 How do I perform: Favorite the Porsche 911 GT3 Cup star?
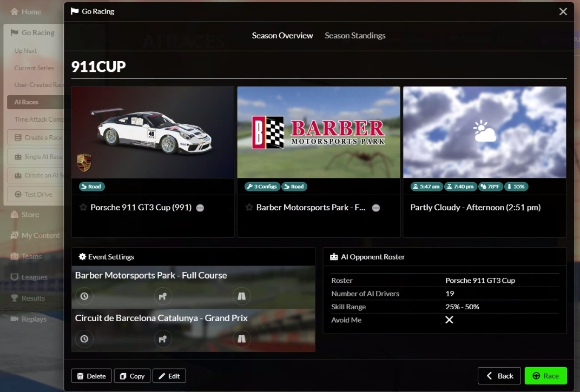coord(83,208)
